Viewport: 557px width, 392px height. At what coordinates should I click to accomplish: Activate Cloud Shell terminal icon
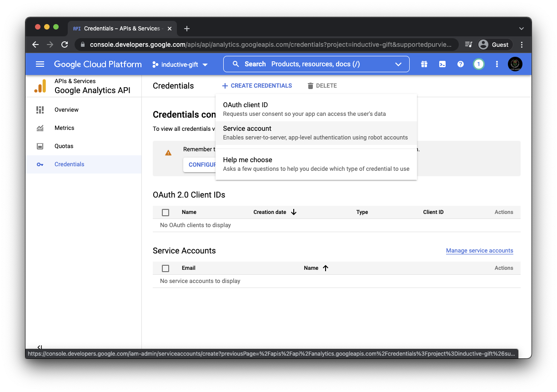[442, 64]
